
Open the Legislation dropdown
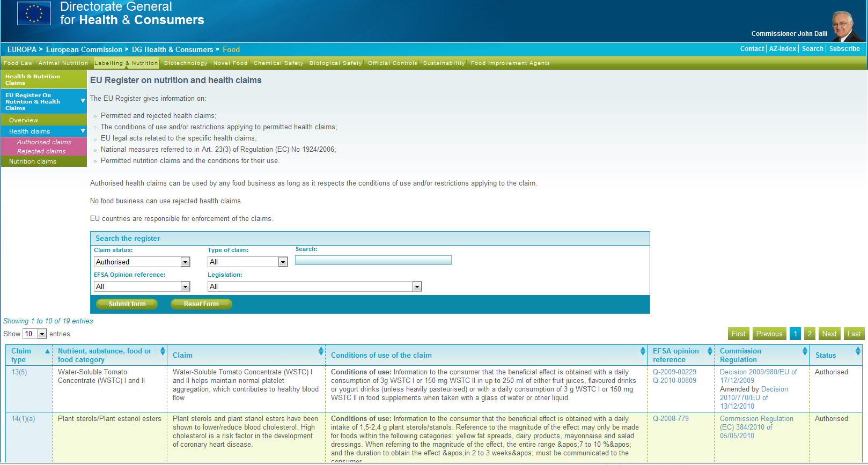[315, 286]
